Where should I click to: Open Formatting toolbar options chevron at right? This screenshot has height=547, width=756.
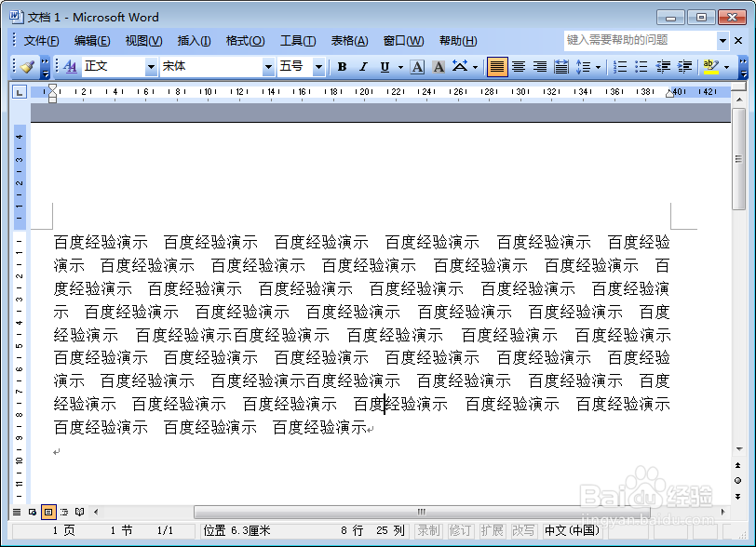[x=743, y=67]
